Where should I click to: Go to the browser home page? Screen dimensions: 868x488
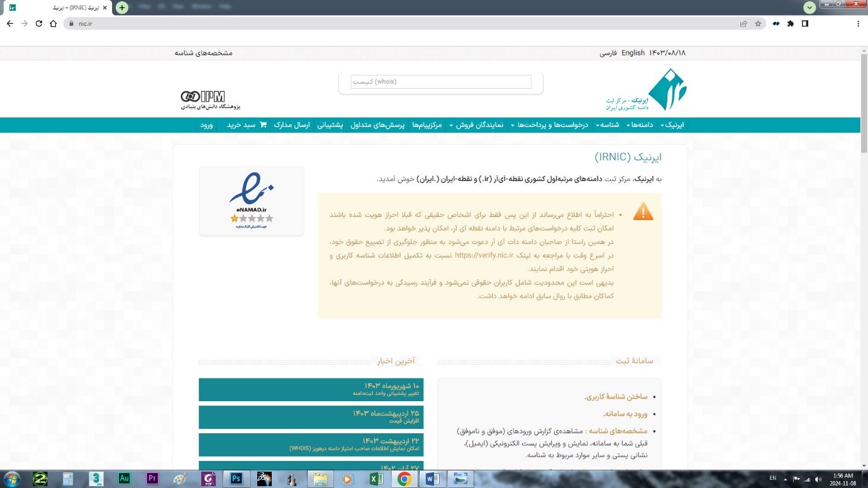(53, 23)
